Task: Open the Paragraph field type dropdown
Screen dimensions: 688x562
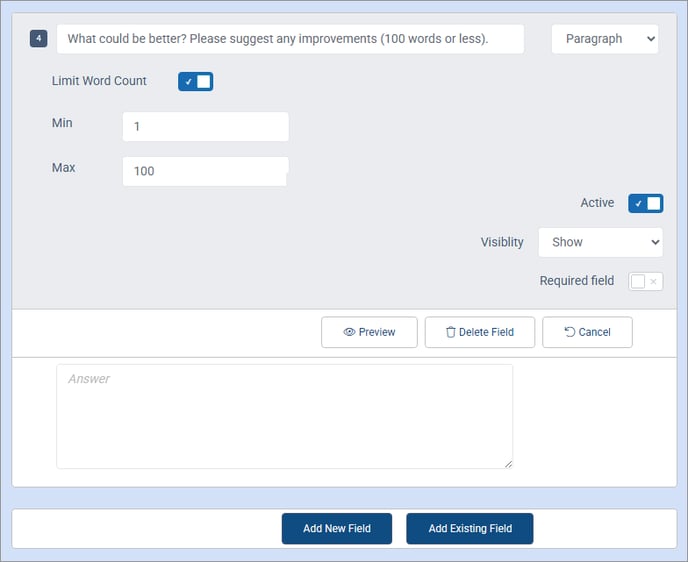Action: [x=604, y=39]
